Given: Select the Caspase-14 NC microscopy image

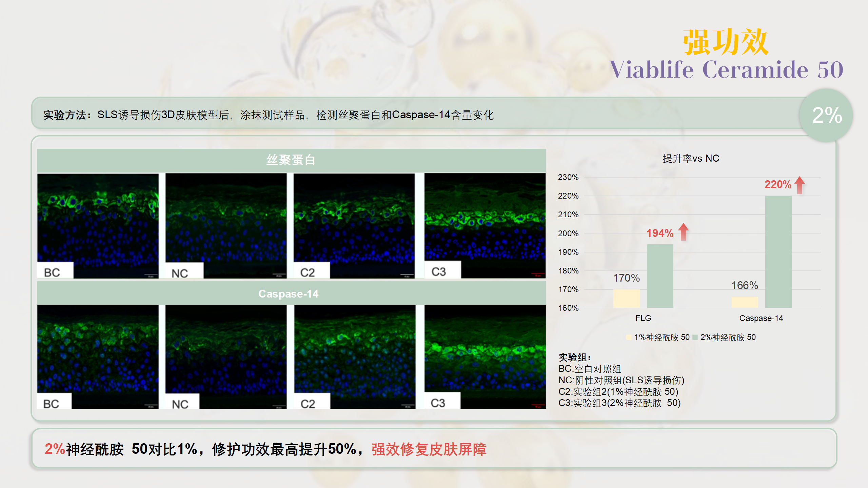Looking at the screenshot, I should click(x=226, y=357).
